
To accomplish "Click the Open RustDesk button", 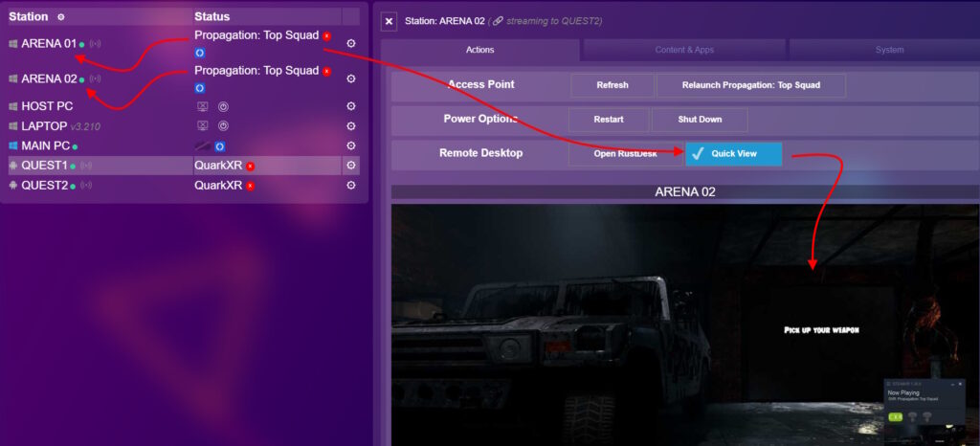I will 625,154.
